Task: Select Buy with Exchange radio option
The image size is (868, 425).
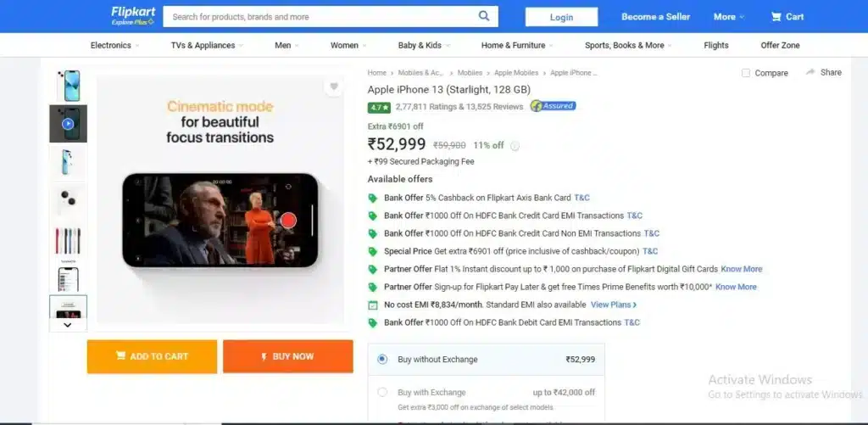Action: point(382,392)
